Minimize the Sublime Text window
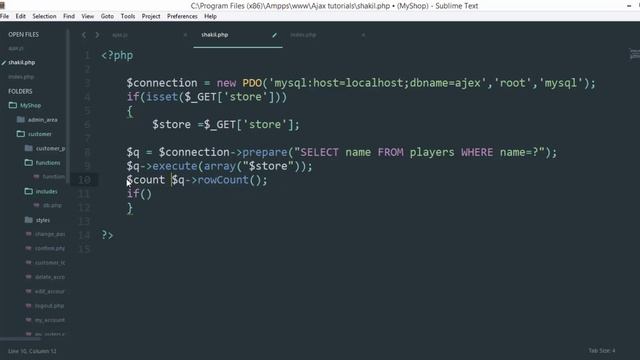Image resolution: width=640 pixels, height=360 pixels. pos(629,6)
